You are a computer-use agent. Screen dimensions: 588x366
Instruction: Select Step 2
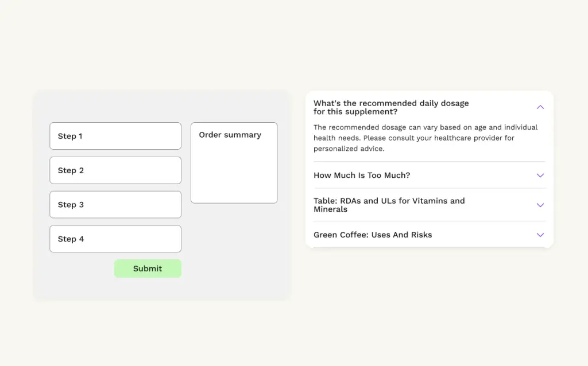(115, 170)
